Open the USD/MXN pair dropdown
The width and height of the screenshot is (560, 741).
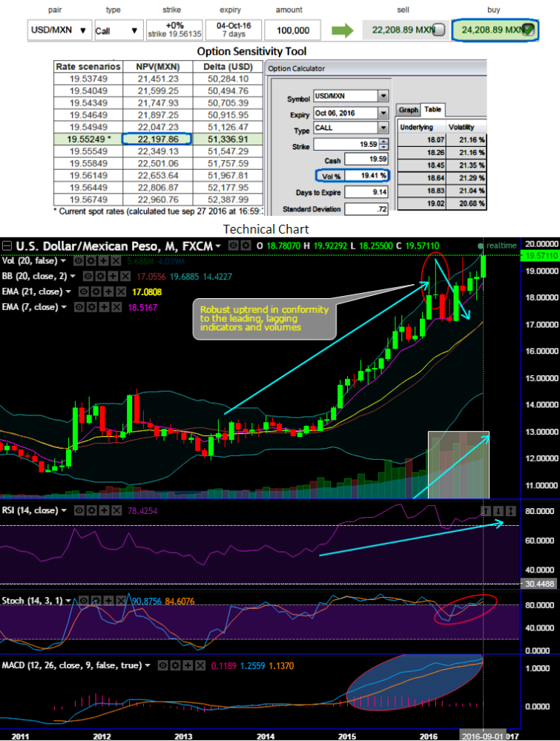[x=59, y=30]
